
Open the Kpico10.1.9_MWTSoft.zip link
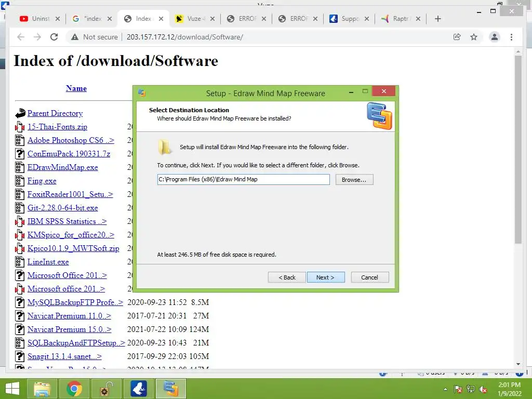pos(73,248)
